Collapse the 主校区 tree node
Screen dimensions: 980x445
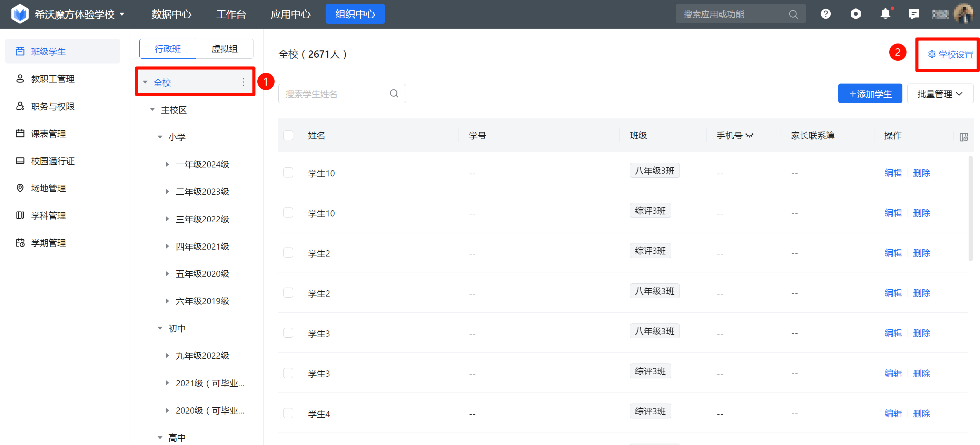coord(152,110)
